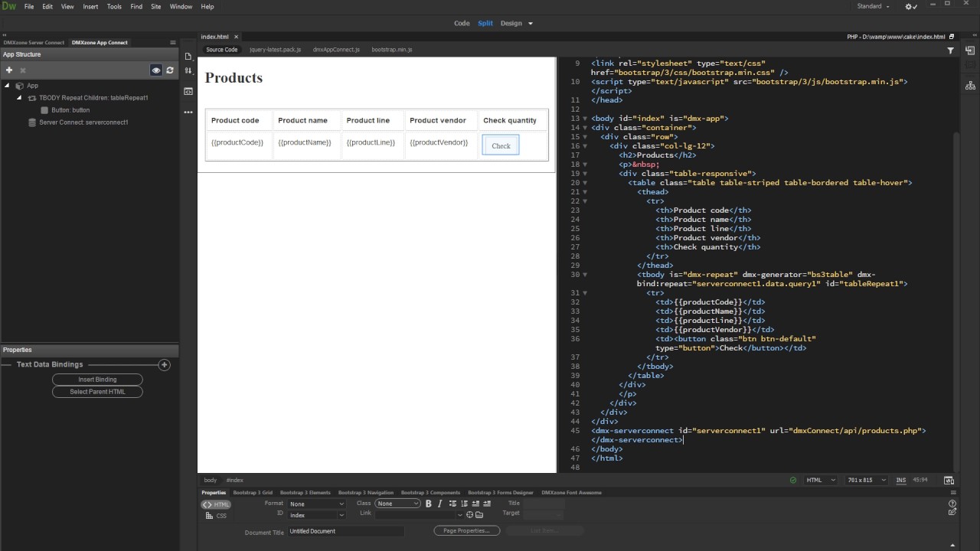Click the green no-errors checkmark status icon
980x551 pixels.
coord(793,481)
